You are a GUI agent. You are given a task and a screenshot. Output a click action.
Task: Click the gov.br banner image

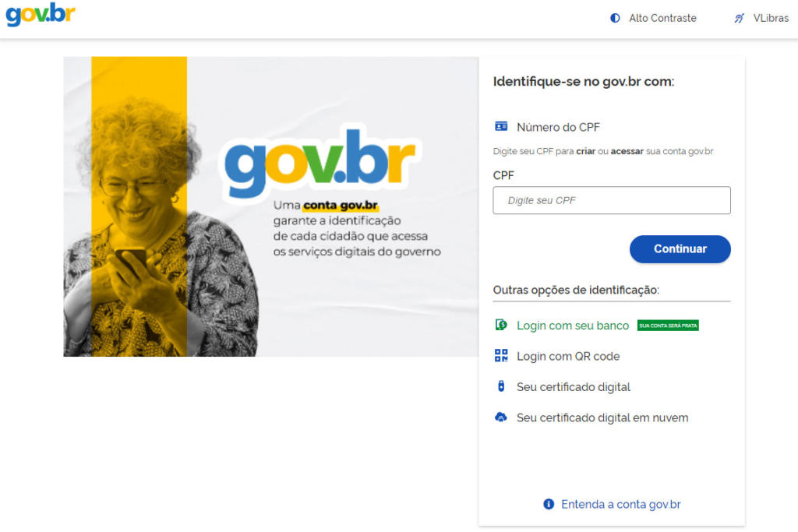click(270, 206)
